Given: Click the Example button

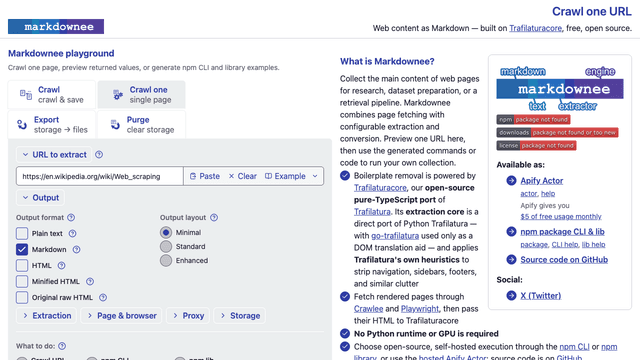Looking at the screenshot, I should point(285,176).
